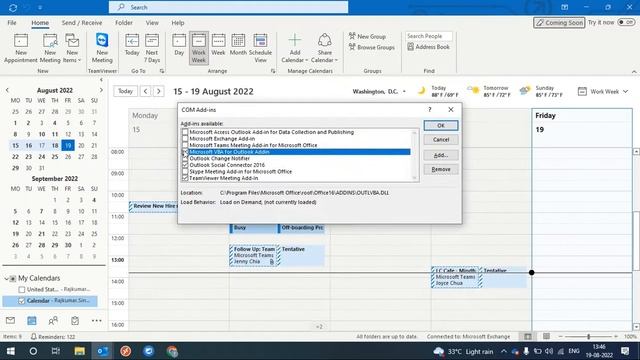Switch the Try it now toggle
640x360 pixels.
pos(626,22)
